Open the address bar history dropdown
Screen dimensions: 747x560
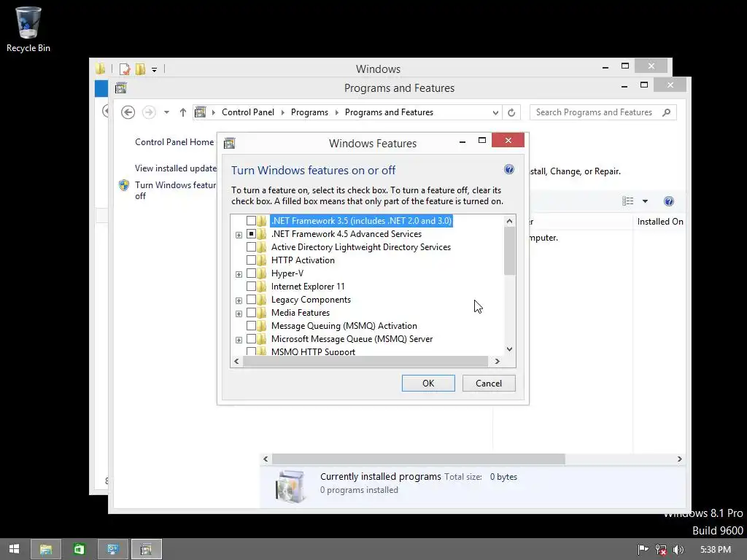pyautogui.click(x=495, y=113)
